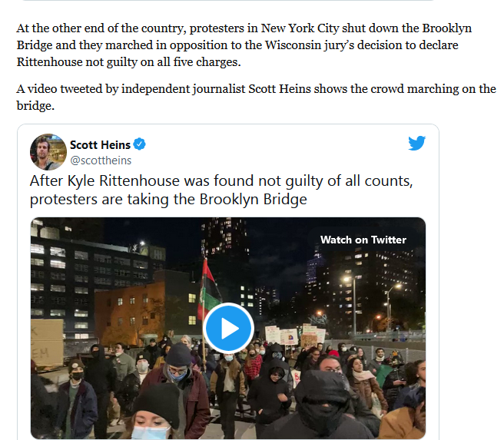The image size is (504, 440).
Task: Click the blue verified badge next to Scott Heins
Action: [140, 144]
